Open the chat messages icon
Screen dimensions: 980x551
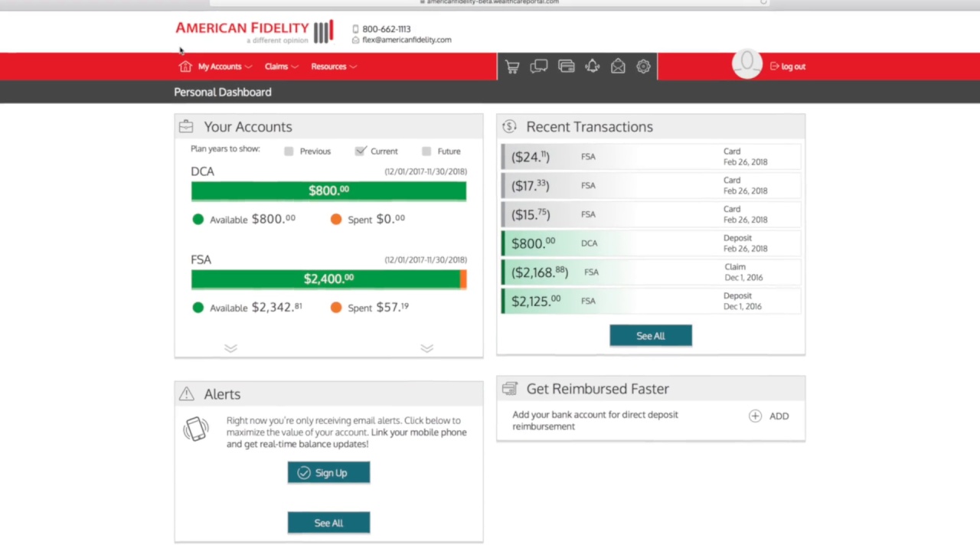pos(539,67)
